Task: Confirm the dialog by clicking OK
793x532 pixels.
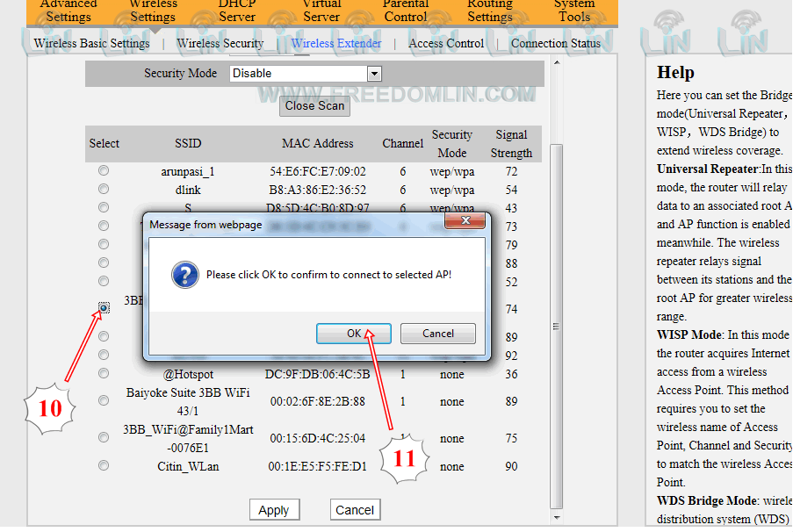Action: 354,334
